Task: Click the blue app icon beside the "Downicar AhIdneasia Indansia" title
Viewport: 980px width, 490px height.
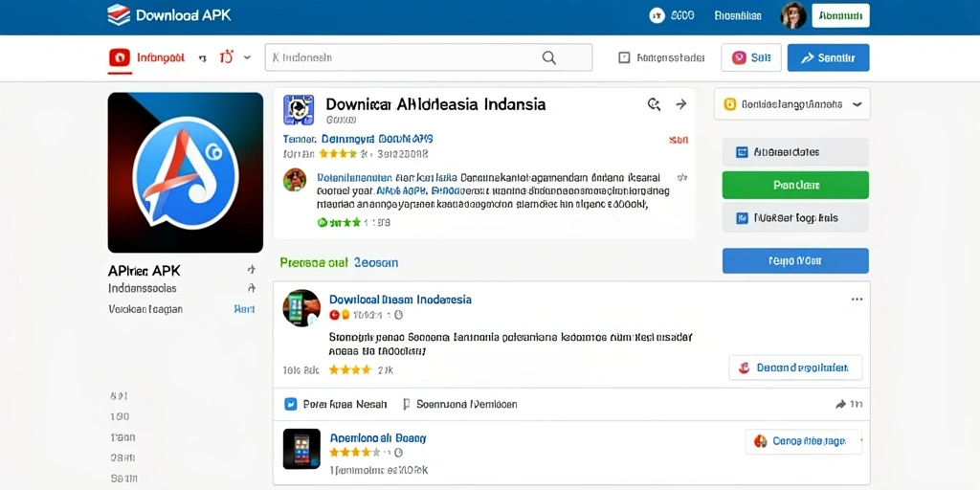Action: pos(299,110)
